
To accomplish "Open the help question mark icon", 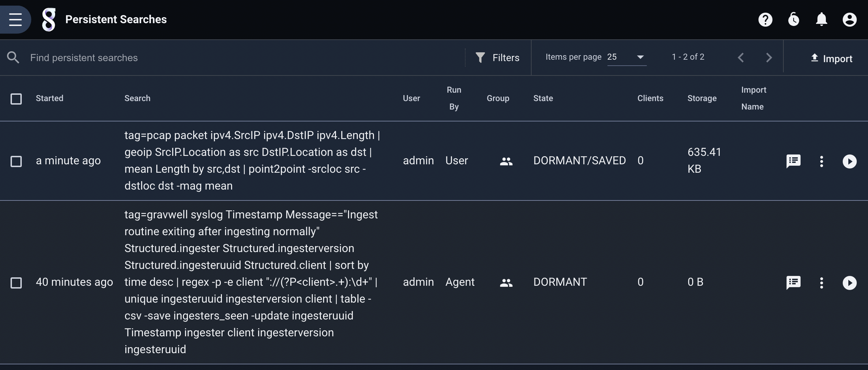I will [765, 20].
